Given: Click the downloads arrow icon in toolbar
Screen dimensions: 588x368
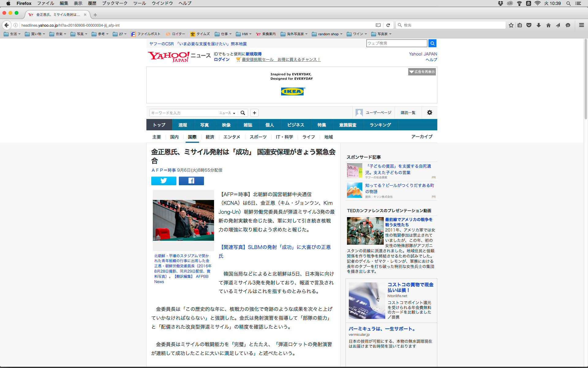Looking at the screenshot, I should coord(538,25).
